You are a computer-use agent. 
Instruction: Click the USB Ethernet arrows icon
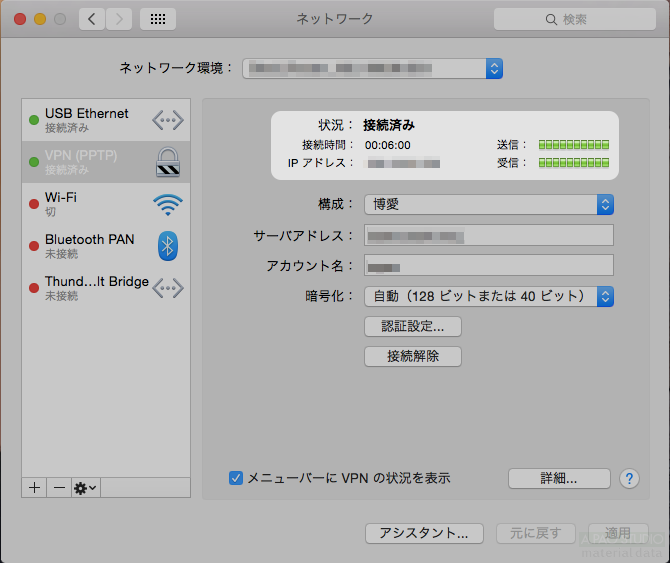coord(168,120)
